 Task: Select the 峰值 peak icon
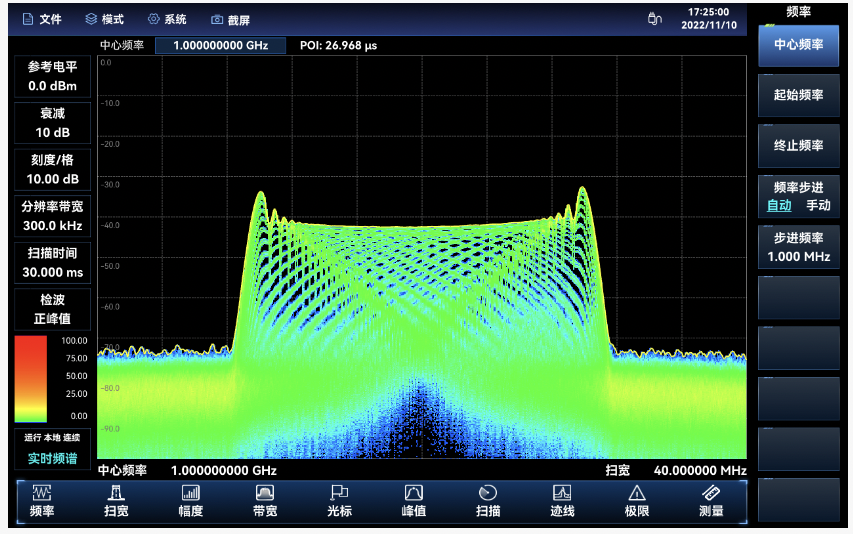(413, 493)
